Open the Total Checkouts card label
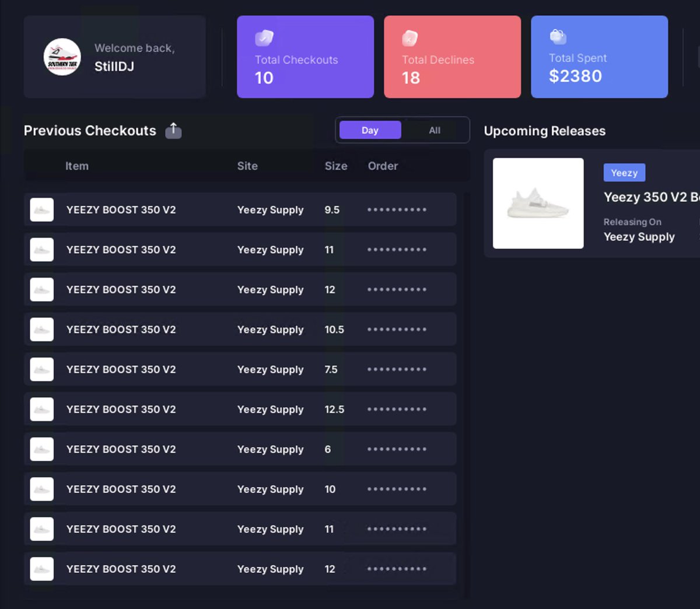The image size is (700, 609). [296, 60]
